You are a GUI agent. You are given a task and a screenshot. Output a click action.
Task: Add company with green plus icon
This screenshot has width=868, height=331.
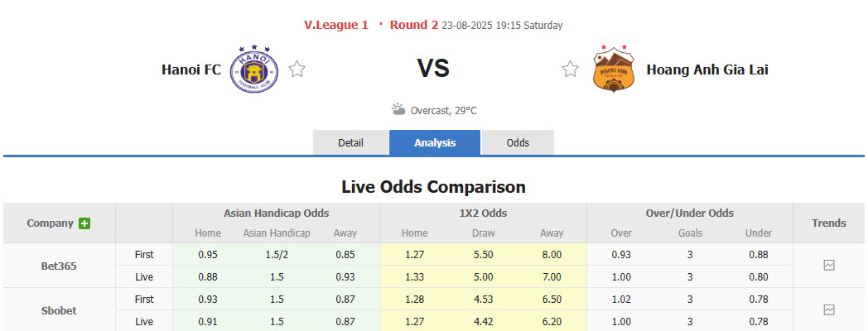tap(84, 223)
